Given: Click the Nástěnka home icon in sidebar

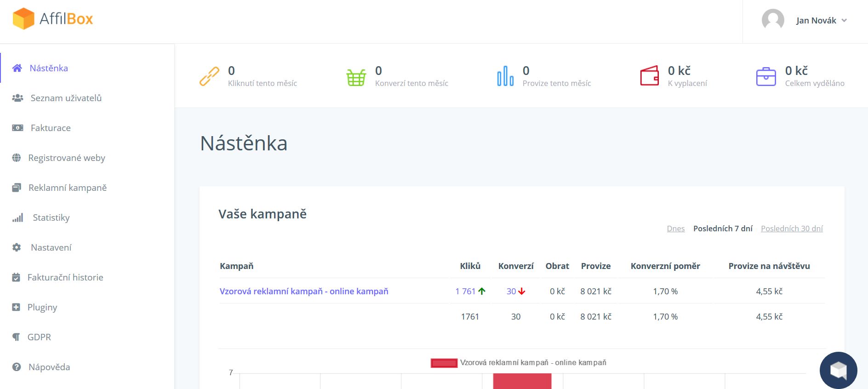Looking at the screenshot, I should 17,68.
